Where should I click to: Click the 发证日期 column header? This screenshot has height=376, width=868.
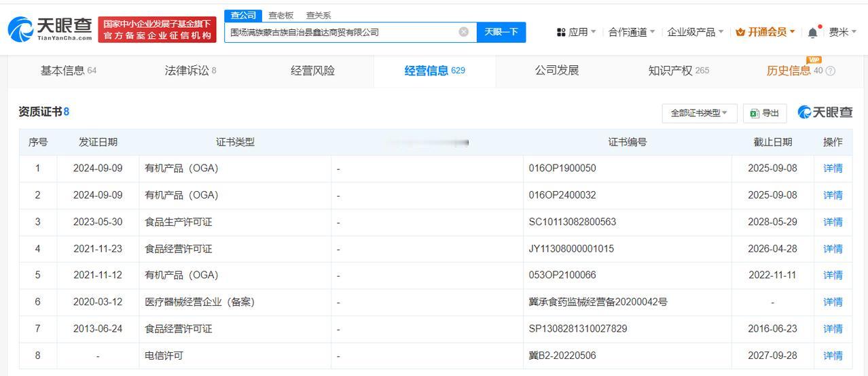98,142
